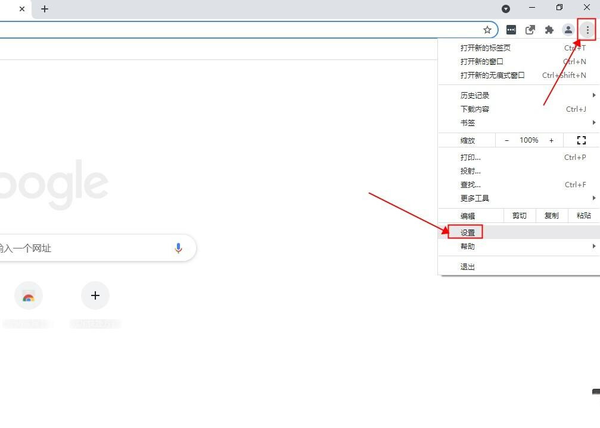The image size is (600, 428).
Task: Decrease zoom with the minus button
Action: [507, 140]
